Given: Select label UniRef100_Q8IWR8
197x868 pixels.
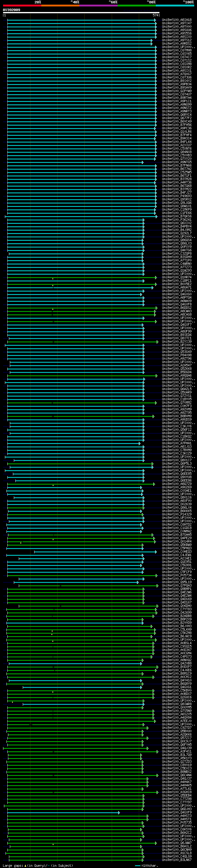Looking at the screenshot, I should [x=177, y=704].
